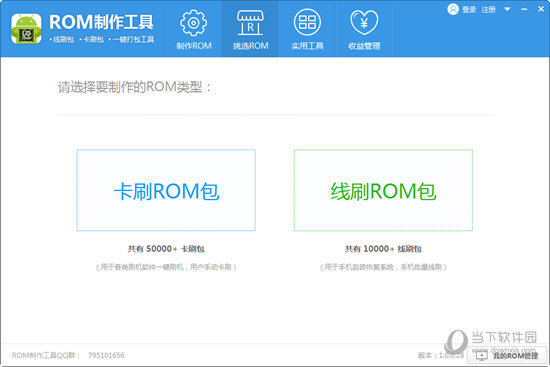This screenshot has height=367, width=550.
Task: Close the ROM tool window
Action: coord(541,9)
